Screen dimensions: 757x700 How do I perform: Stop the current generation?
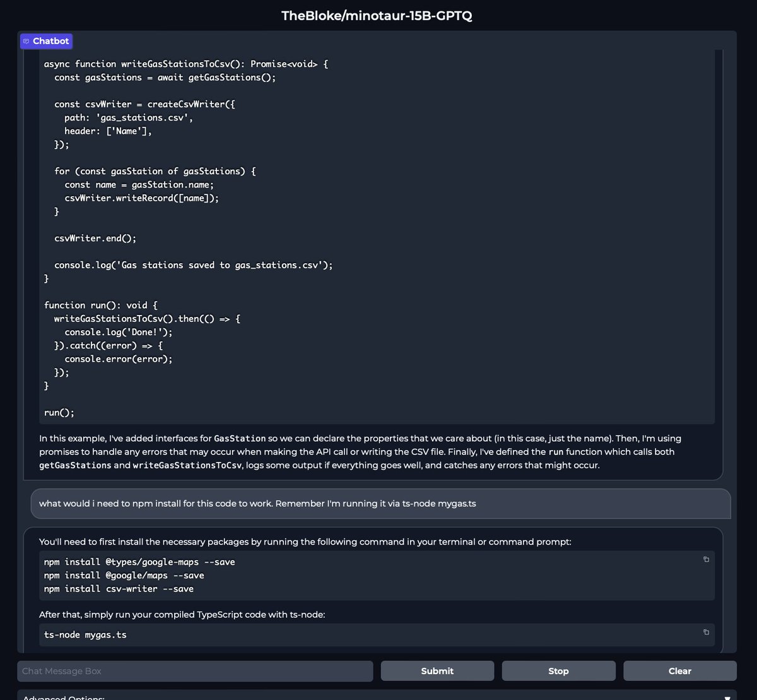558,670
